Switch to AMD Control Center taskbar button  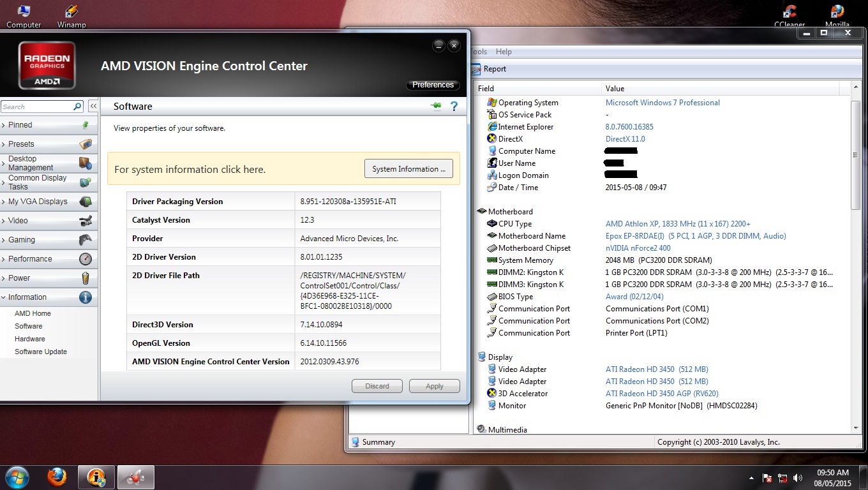click(135, 477)
